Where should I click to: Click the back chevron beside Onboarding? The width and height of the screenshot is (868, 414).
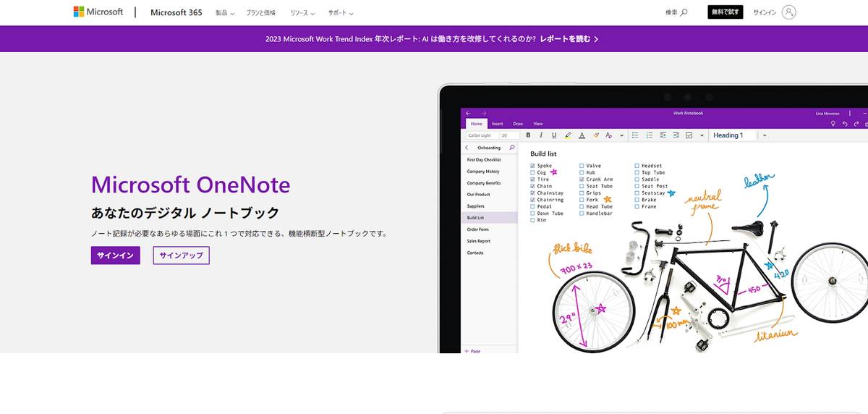467,148
